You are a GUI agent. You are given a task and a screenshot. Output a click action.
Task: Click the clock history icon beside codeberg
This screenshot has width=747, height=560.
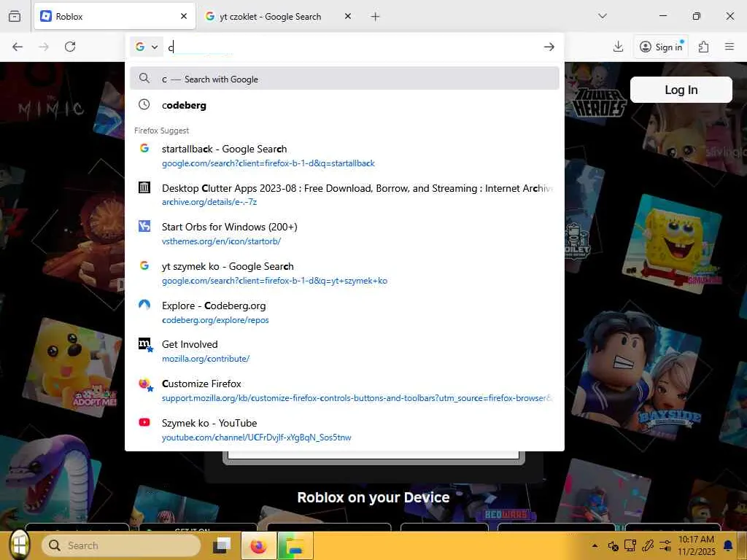click(144, 105)
